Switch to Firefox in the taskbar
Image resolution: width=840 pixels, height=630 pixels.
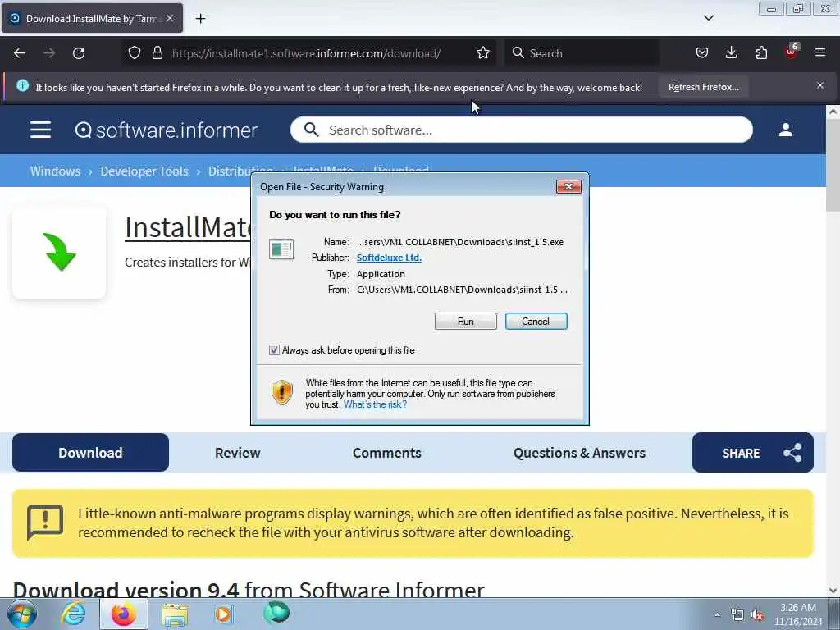tap(123, 614)
